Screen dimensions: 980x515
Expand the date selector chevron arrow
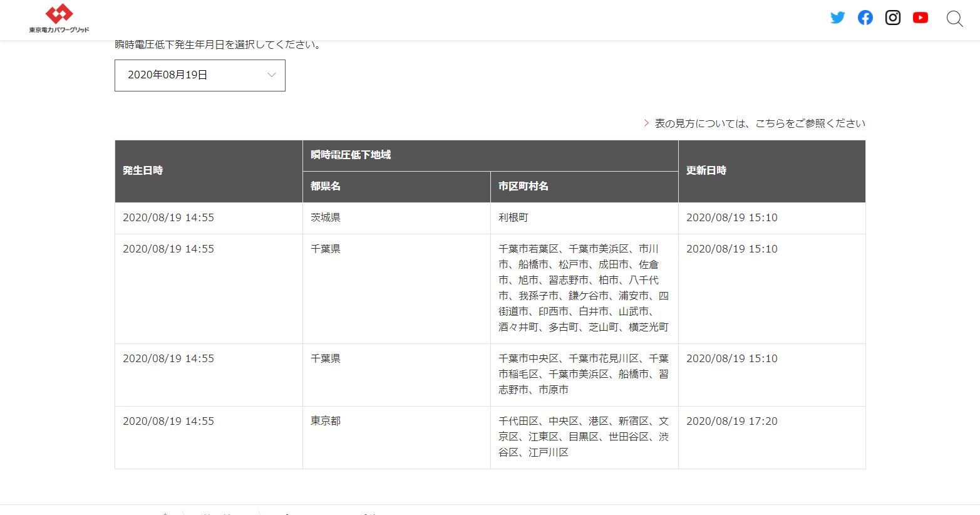pyautogui.click(x=272, y=75)
